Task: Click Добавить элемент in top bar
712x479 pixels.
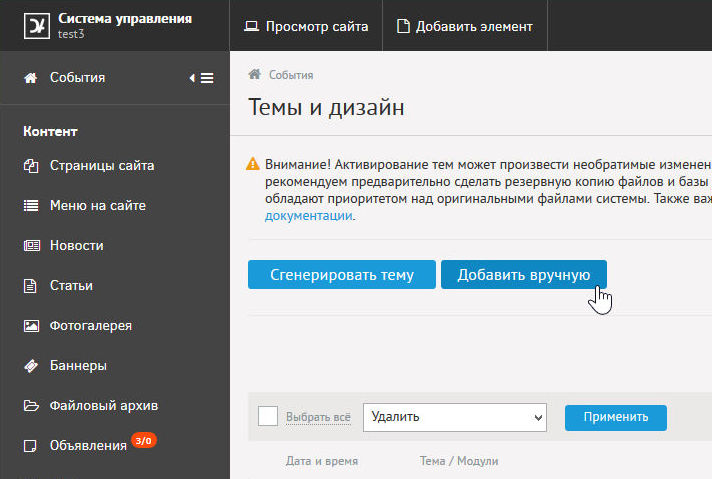Action: coord(465,26)
